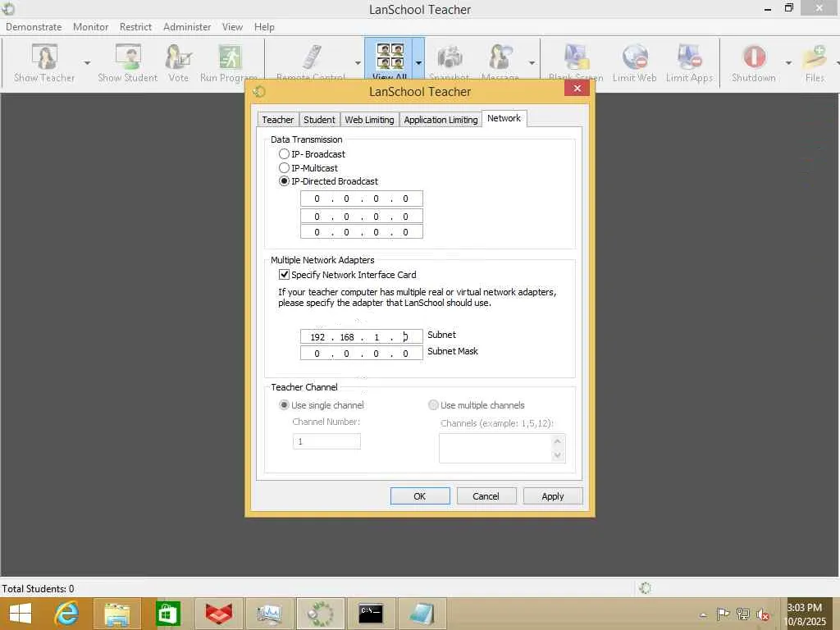The image size is (840, 630).
Task: Expand the Show Teacher dropdown arrow
Action: click(87, 62)
